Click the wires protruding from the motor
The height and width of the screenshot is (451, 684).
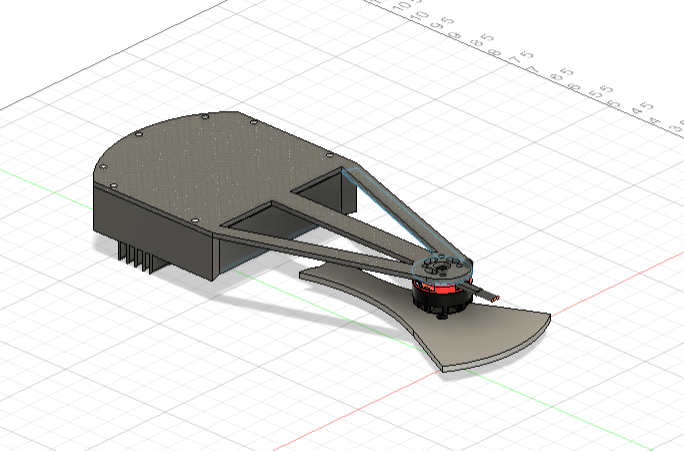487,293
